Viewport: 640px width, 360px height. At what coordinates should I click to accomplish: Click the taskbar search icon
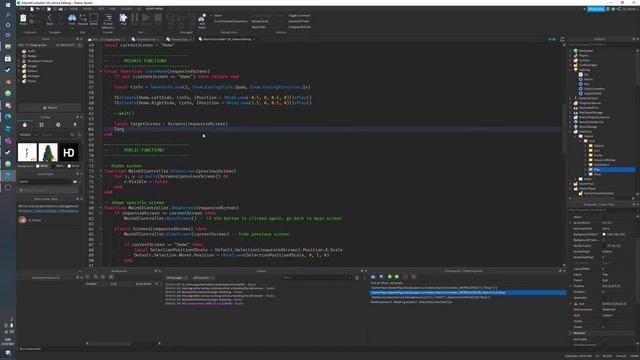pyautogui.click(x=8, y=15)
